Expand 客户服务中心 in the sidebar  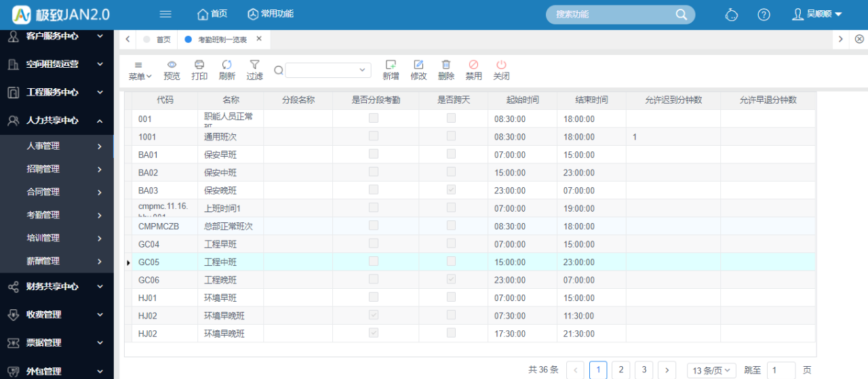click(57, 36)
